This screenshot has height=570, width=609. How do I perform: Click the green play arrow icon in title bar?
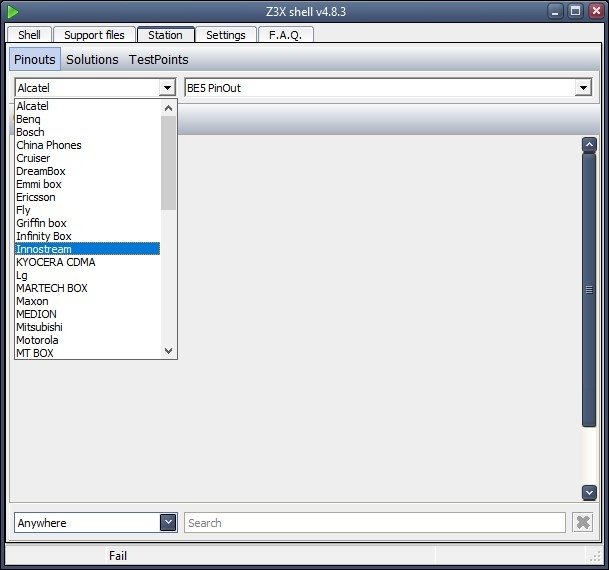[12, 12]
